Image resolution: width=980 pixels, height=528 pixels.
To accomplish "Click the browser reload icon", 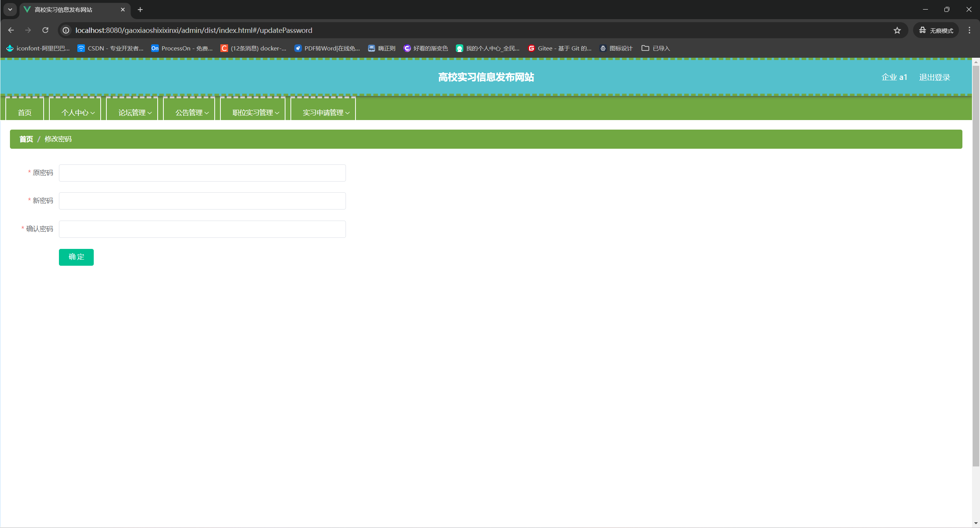I will point(45,30).
